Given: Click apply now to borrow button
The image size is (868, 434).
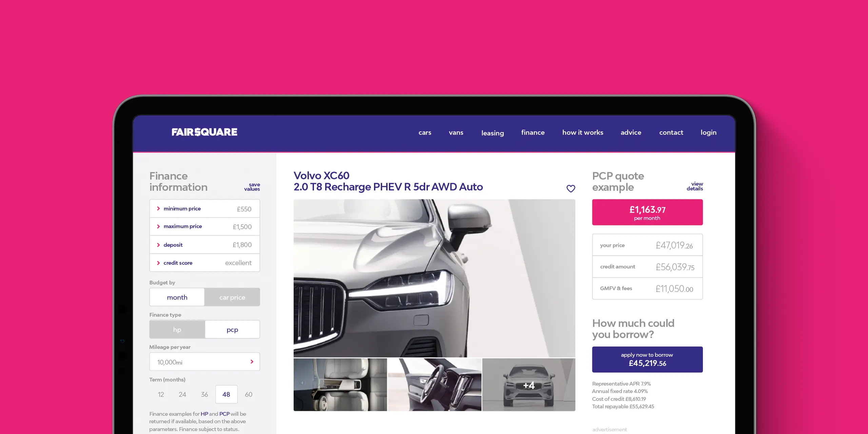Looking at the screenshot, I should click(x=648, y=359).
